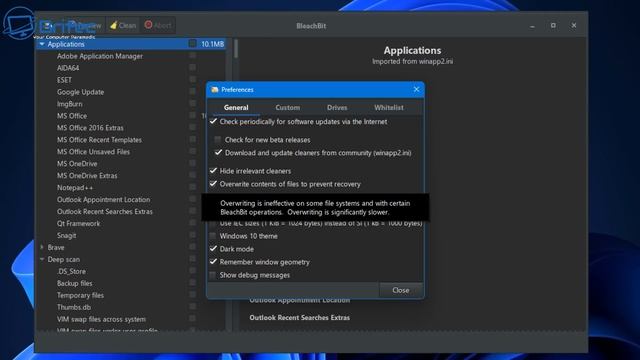Enable Check for new beta releases
Viewport: 640px width, 360px height.
pos(218,140)
